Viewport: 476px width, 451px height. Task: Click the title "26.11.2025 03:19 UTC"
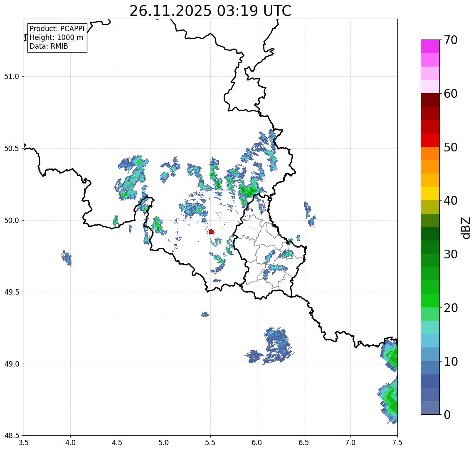pyautogui.click(x=210, y=11)
